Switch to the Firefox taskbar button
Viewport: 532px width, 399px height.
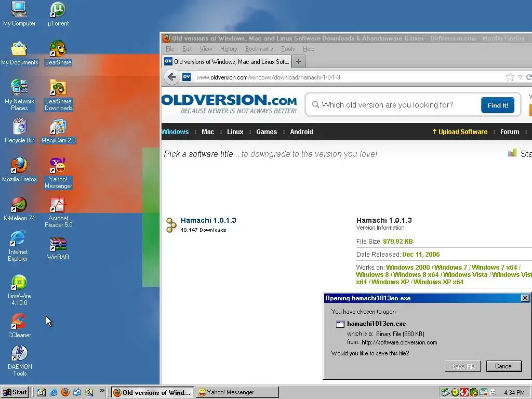pyautogui.click(x=153, y=392)
